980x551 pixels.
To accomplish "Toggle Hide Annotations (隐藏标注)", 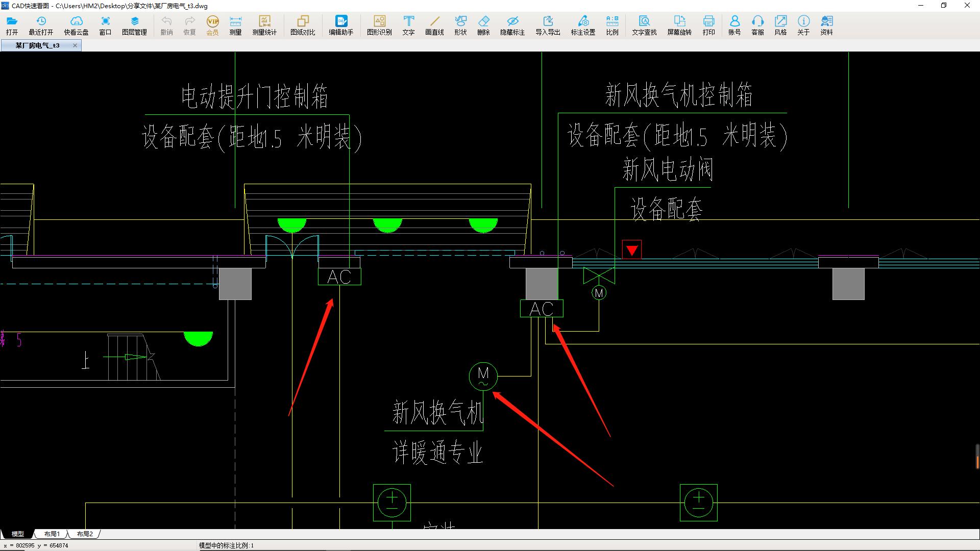I will click(512, 25).
